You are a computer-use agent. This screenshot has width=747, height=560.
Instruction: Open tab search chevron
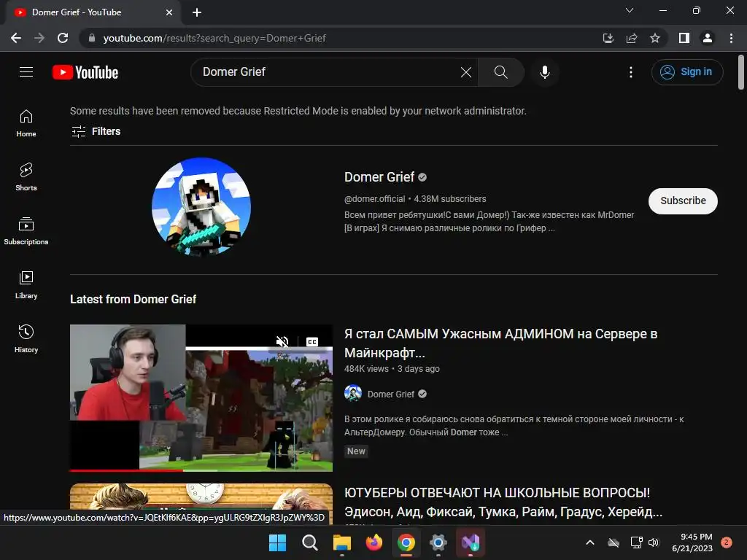(630, 10)
